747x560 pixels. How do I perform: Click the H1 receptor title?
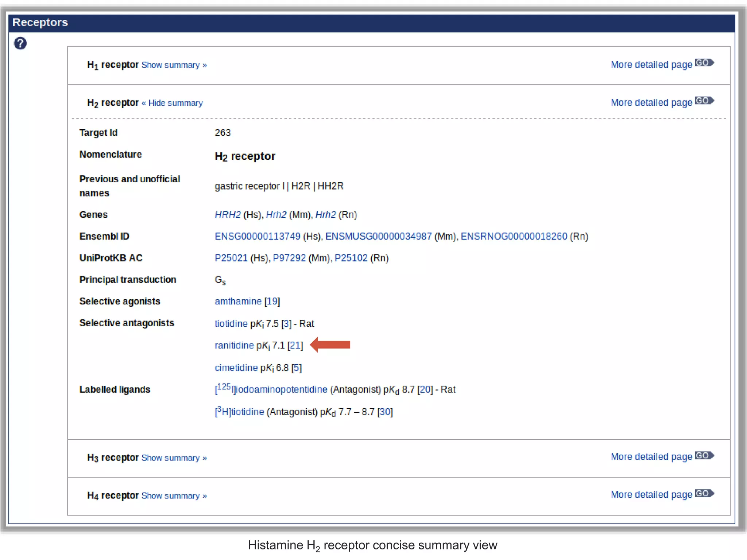[x=113, y=65]
